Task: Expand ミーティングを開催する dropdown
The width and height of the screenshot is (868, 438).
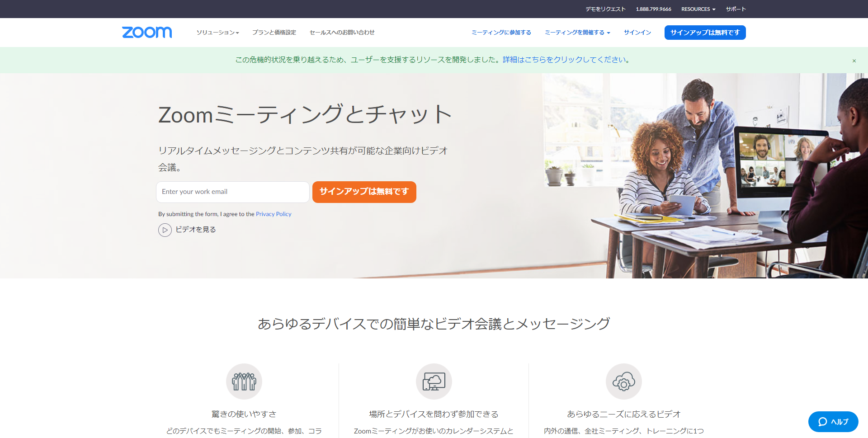Action: coord(577,33)
